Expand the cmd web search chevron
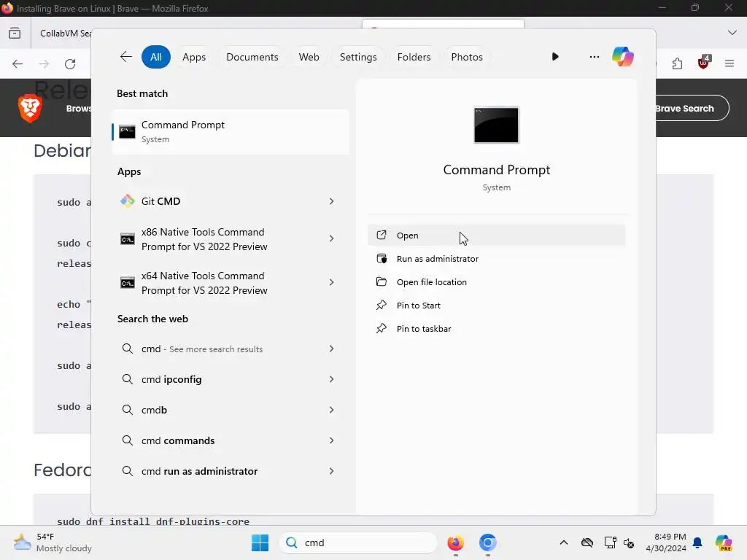The image size is (747, 560). click(332, 349)
